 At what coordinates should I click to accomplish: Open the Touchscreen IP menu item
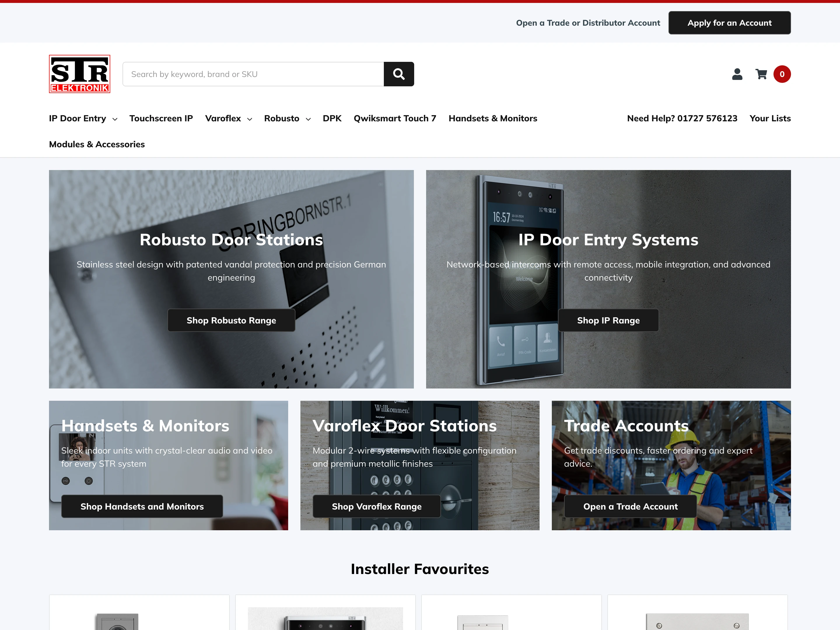[161, 118]
